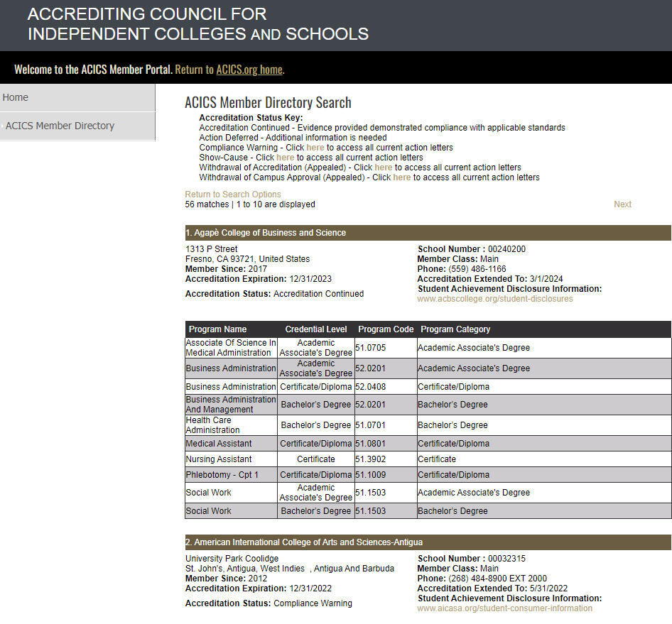672x624 pixels.
Task: Return to Search Options
Action: coord(233,195)
